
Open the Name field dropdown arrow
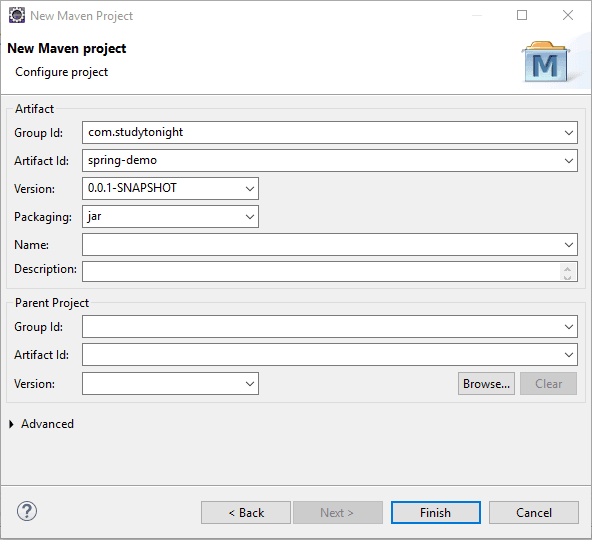coord(569,244)
